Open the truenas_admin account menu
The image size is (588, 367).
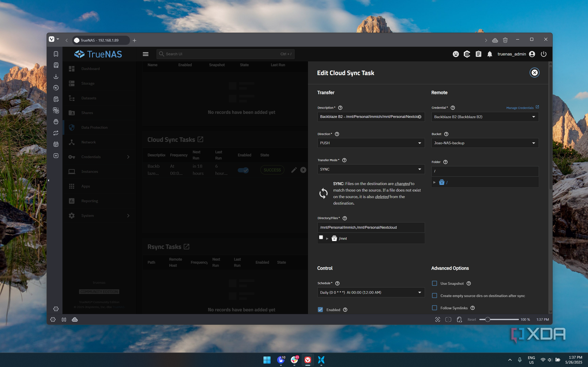516,54
